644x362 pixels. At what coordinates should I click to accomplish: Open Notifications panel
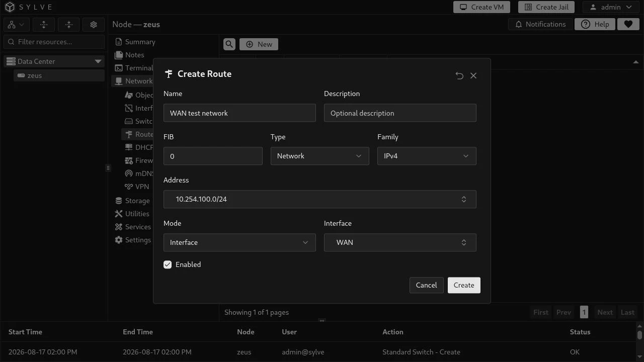click(540, 24)
